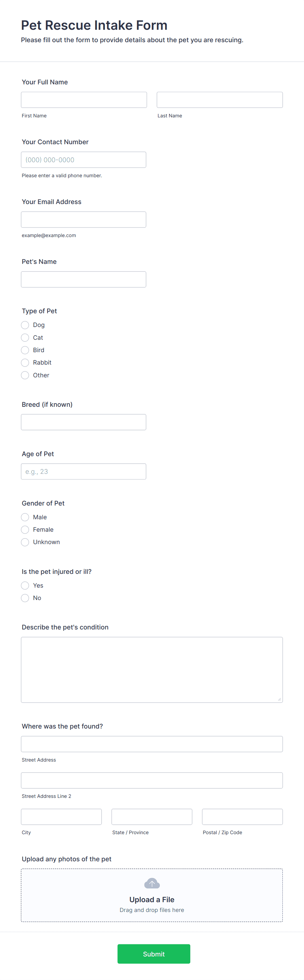Screen dimensions: 304x980
Task: Select Yes for injured or ill
Action: 25,586
